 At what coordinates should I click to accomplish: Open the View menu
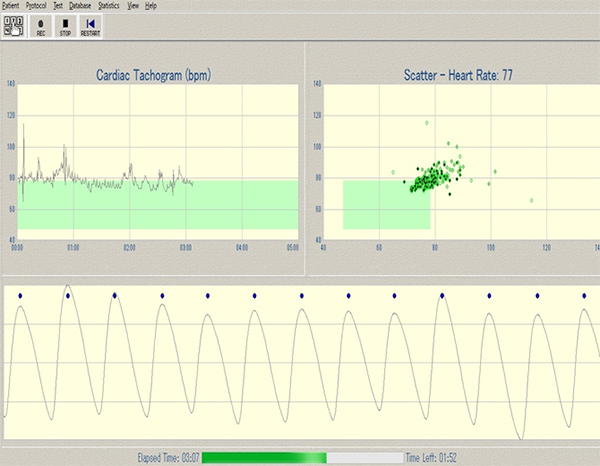(135, 5)
